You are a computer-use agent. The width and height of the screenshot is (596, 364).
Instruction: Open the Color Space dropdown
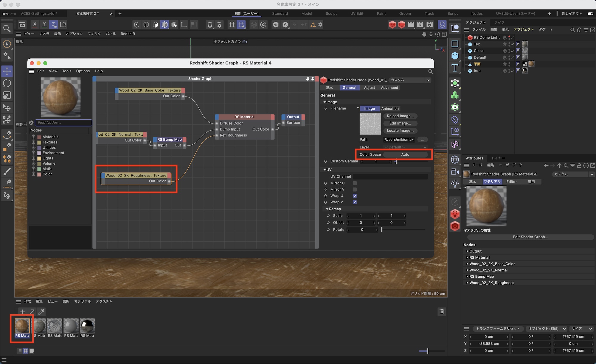[405, 154]
